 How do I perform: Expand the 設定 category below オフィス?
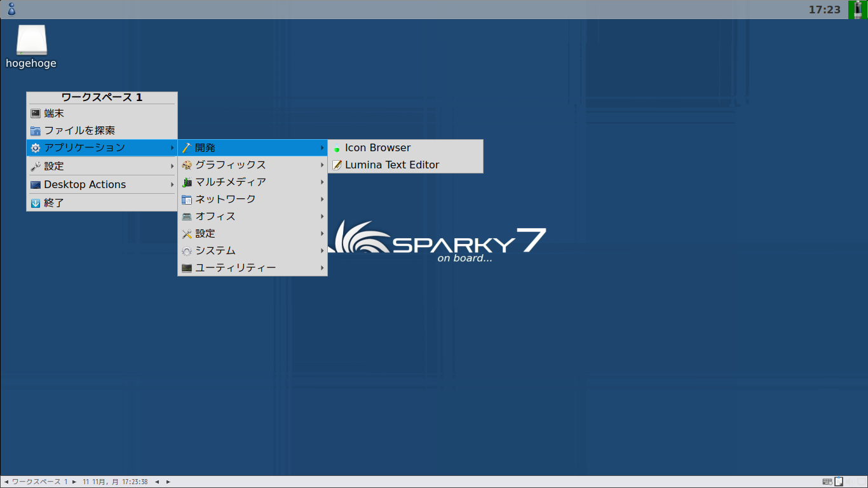(x=252, y=233)
